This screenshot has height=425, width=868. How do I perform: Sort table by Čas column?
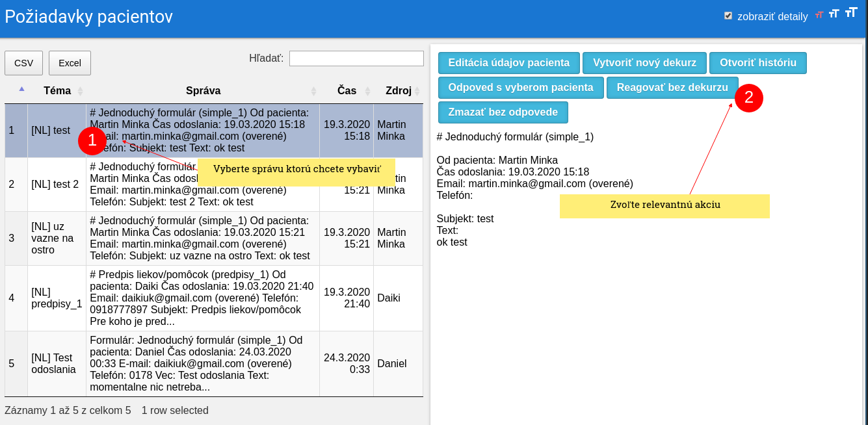tap(347, 91)
